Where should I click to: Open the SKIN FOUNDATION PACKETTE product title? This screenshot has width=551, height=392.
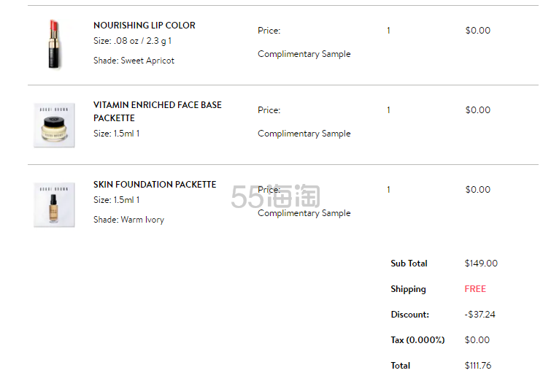(x=155, y=185)
